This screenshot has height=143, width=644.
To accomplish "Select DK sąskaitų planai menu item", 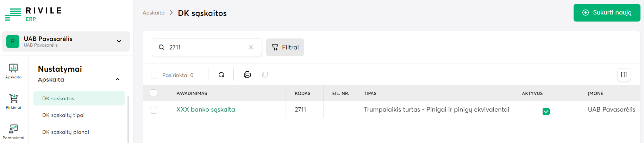I will coord(65,132).
